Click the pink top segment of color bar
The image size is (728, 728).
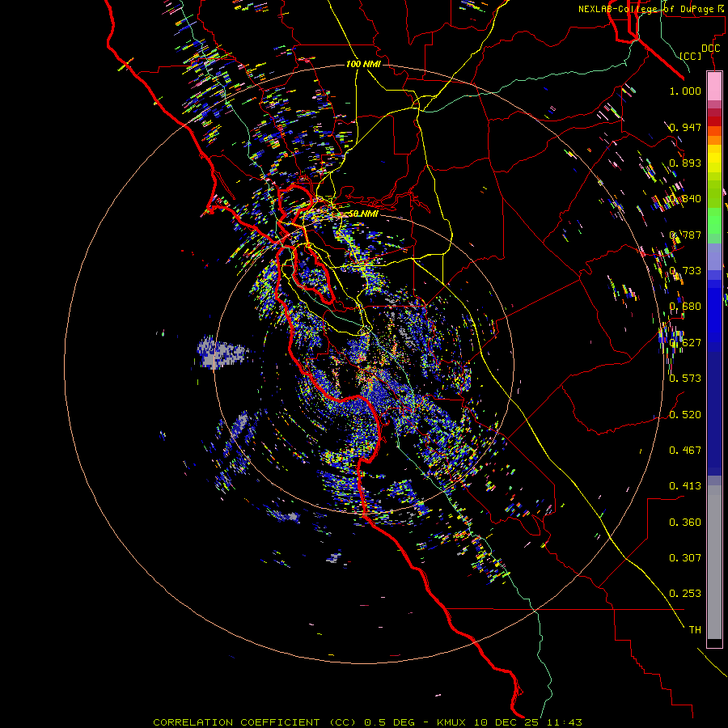714,86
